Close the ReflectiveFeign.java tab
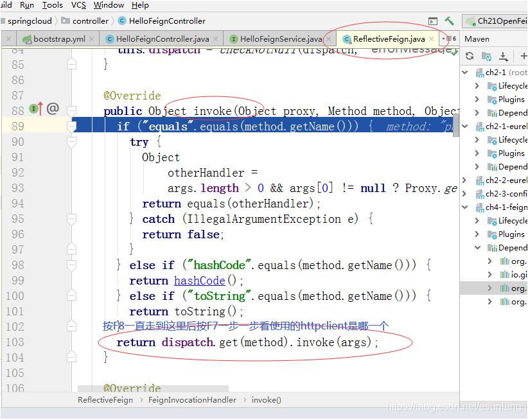Screen dimensions: 528x420 tap(432, 39)
